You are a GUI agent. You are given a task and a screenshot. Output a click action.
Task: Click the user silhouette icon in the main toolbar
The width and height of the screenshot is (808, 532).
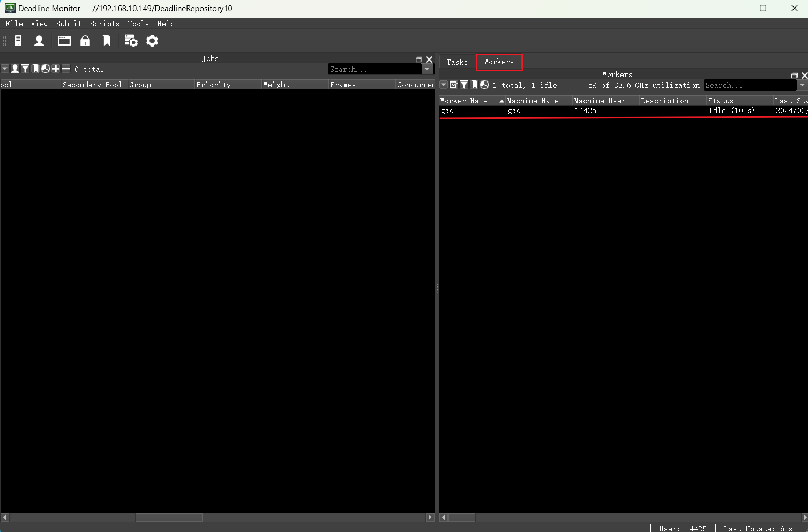[39, 41]
